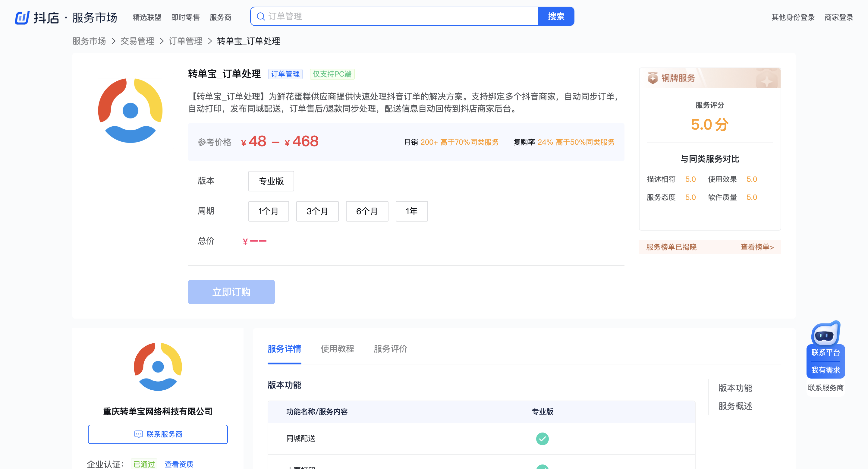Jump to 版本功能 anchor in side nav

735,388
